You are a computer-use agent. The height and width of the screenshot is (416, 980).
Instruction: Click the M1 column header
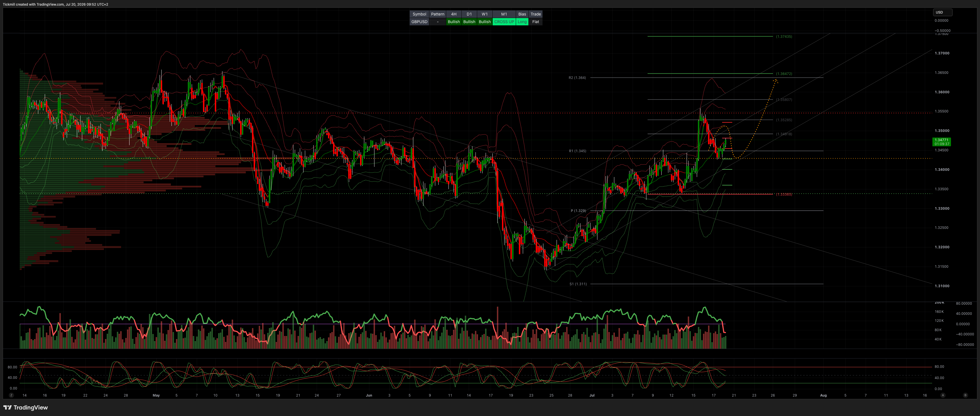(504, 14)
